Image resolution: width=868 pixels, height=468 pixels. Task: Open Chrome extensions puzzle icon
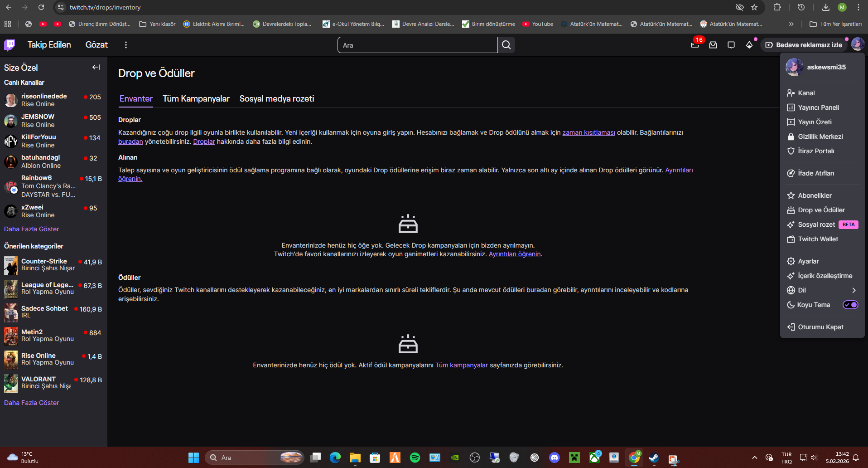coord(777,7)
